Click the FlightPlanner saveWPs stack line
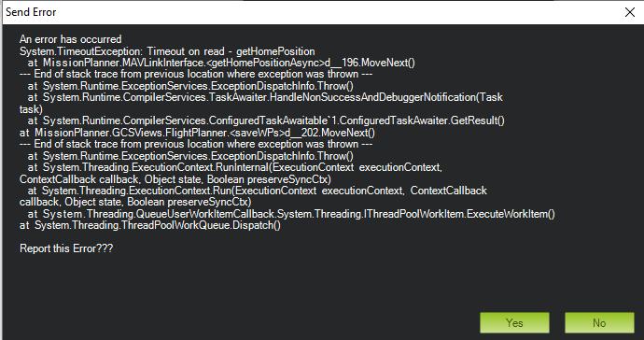644x340 pixels. (197, 133)
